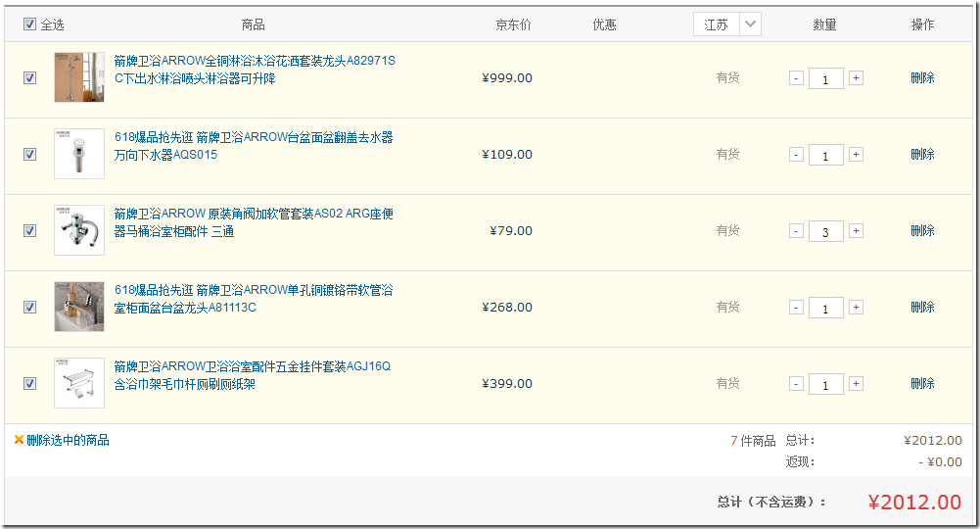Click 删除选中的商品 link
This screenshot has width=980, height=529.
(68, 440)
